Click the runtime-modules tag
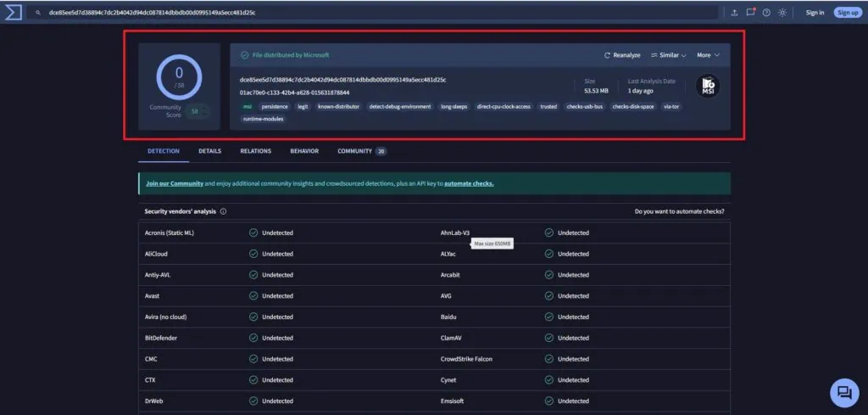868x415 pixels. pos(264,119)
